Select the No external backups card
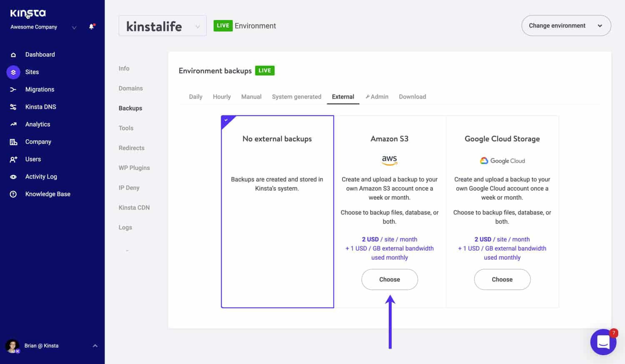 click(x=277, y=212)
